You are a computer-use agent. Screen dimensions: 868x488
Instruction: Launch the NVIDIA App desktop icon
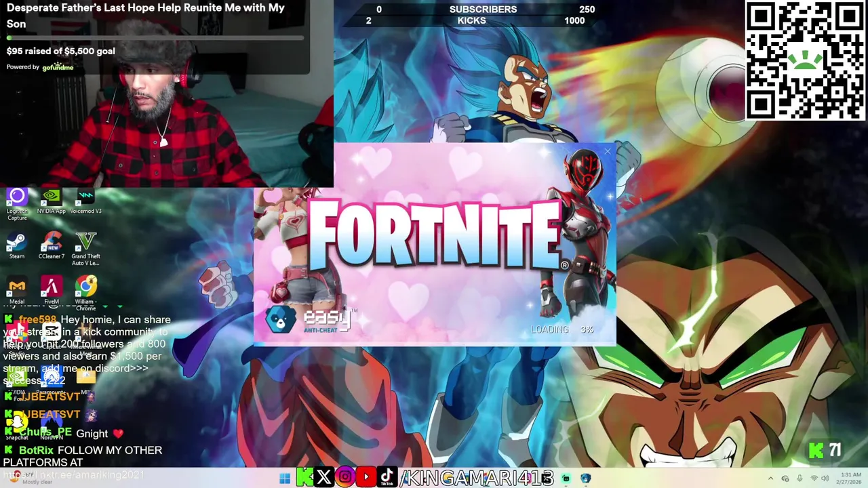[51, 202]
